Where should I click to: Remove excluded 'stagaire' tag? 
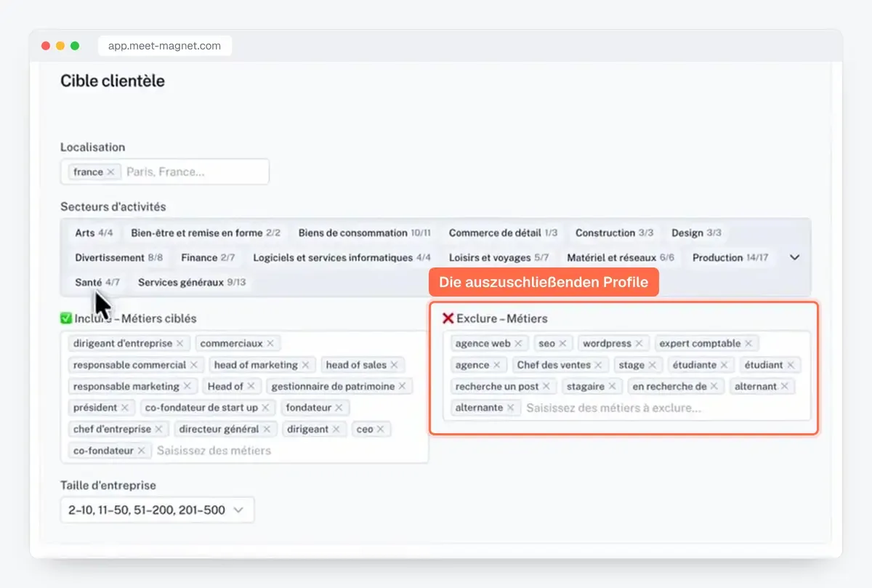pos(612,387)
